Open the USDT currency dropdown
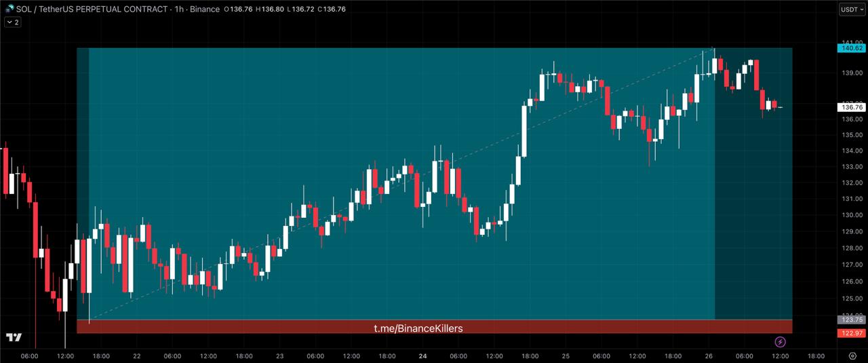Viewport: 868px width, 363px height. (x=852, y=9)
